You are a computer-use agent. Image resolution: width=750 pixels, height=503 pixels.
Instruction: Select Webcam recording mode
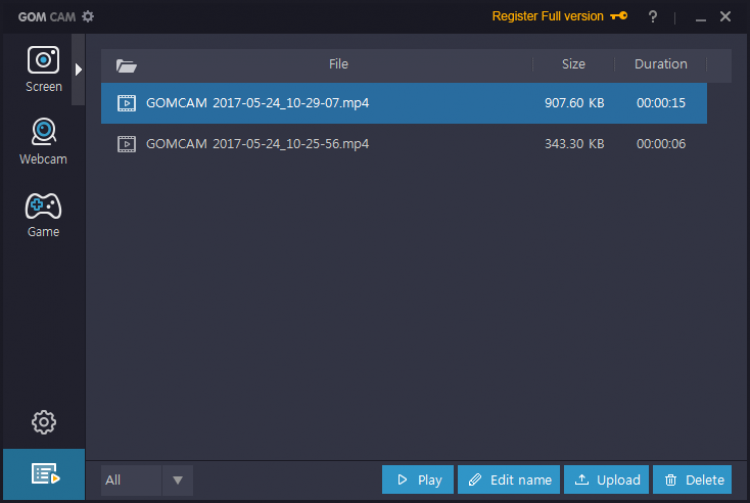click(44, 142)
